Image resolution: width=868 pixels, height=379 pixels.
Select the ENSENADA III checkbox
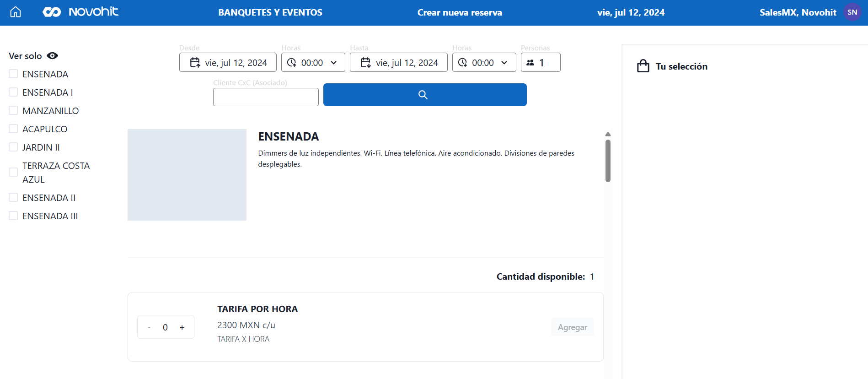point(13,216)
